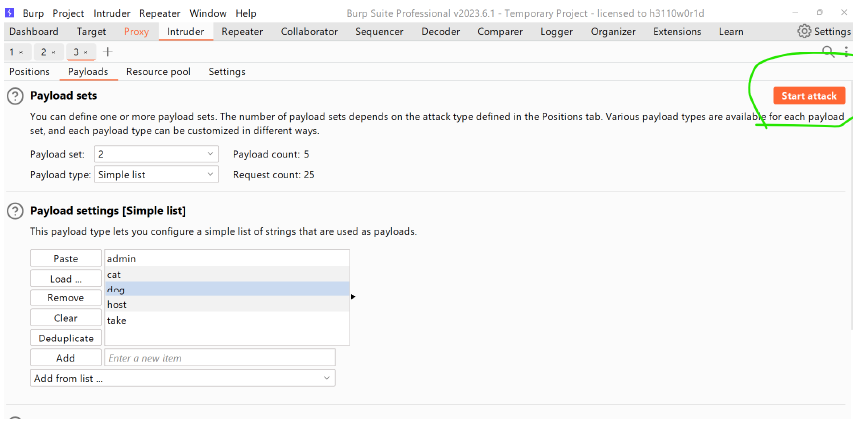Open the Window menu
857x423 pixels.
coord(208,13)
